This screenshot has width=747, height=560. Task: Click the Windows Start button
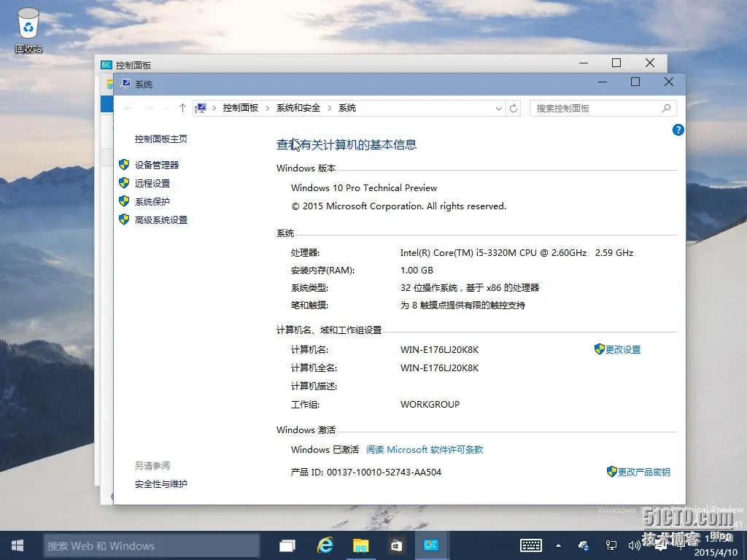[x=18, y=545]
